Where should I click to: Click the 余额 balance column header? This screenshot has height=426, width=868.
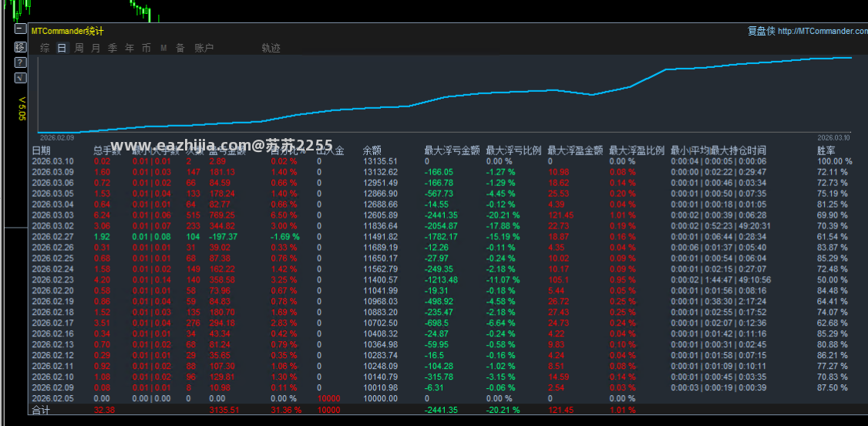coord(372,150)
